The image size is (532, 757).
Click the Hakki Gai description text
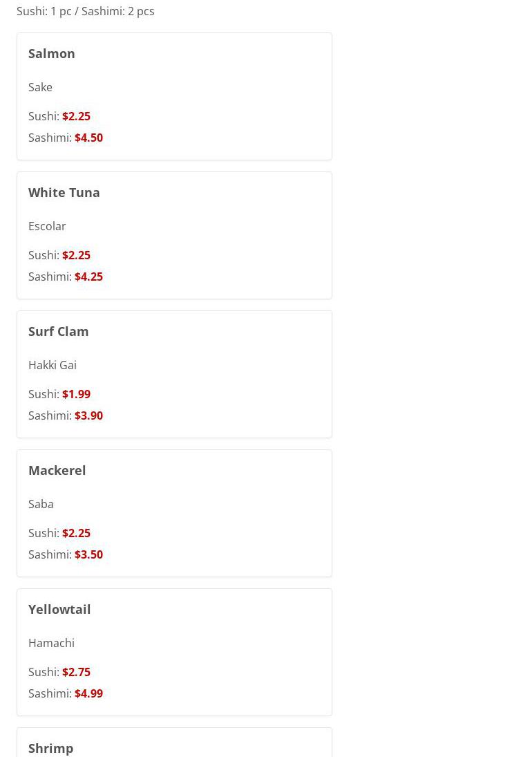[53, 365]
